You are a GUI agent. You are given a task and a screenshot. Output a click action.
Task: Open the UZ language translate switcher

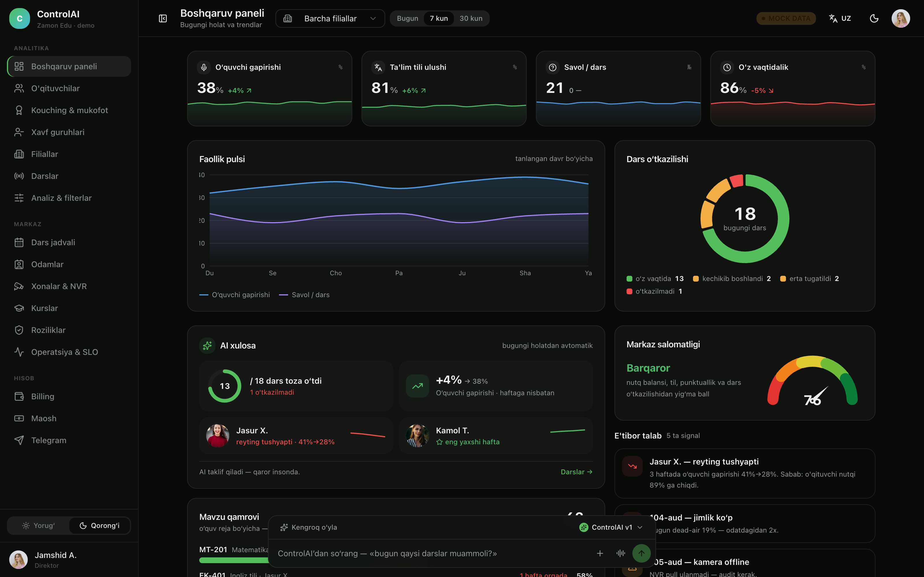[x=840, y=18]
